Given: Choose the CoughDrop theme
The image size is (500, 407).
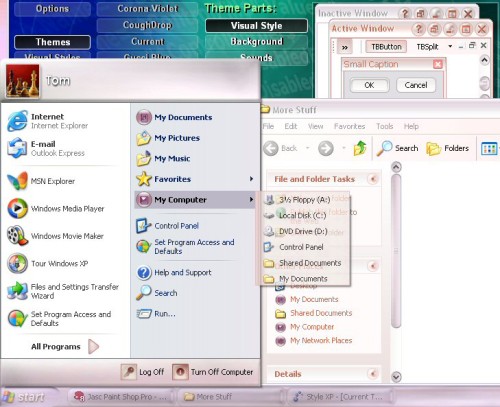Looking at the screenshot, I should point(147,25).
